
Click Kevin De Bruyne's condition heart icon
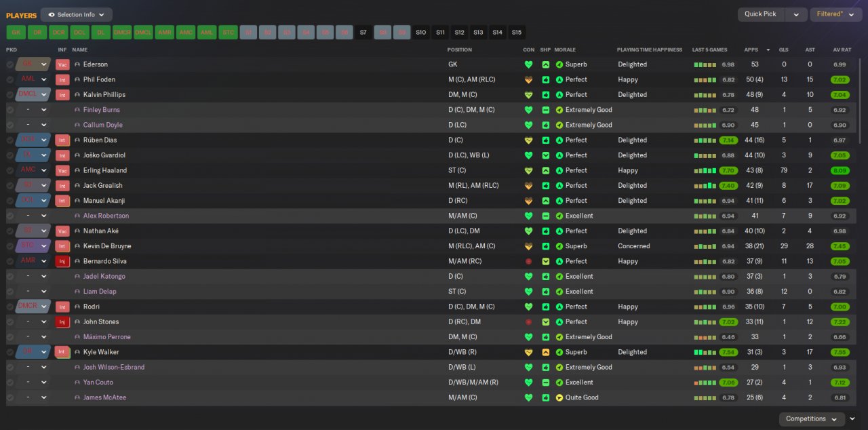click(x=529, y=246)
